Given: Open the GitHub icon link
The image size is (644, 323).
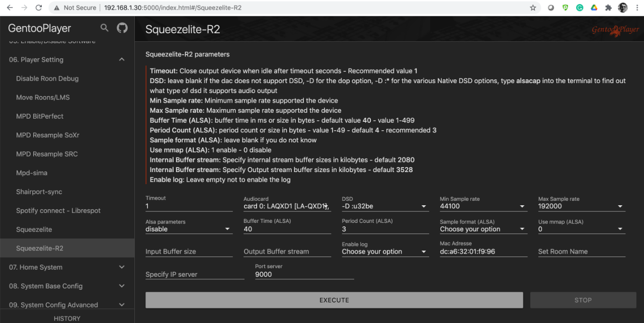Looking at the screenshot, I should click(x=122, y=28).
